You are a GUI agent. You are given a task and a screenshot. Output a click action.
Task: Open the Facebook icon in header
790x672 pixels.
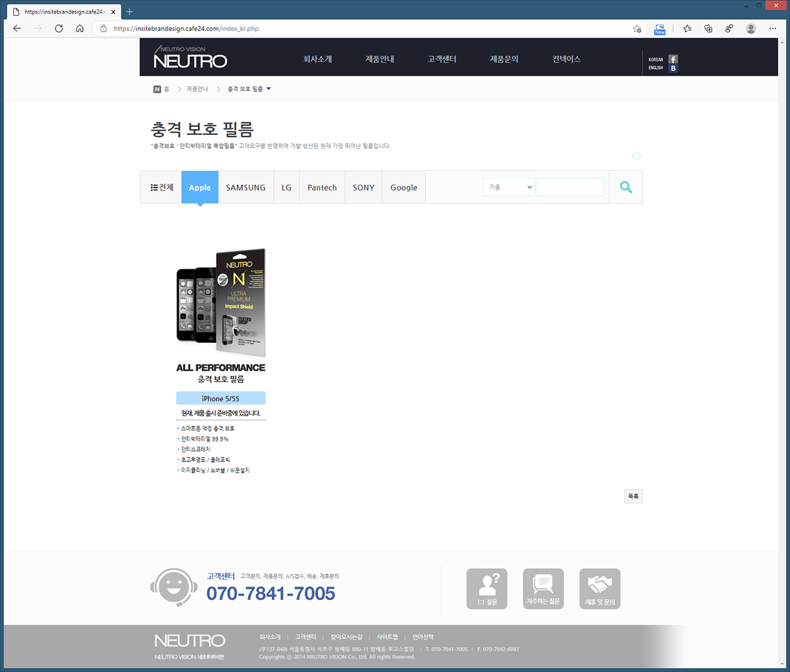point(673,59)
